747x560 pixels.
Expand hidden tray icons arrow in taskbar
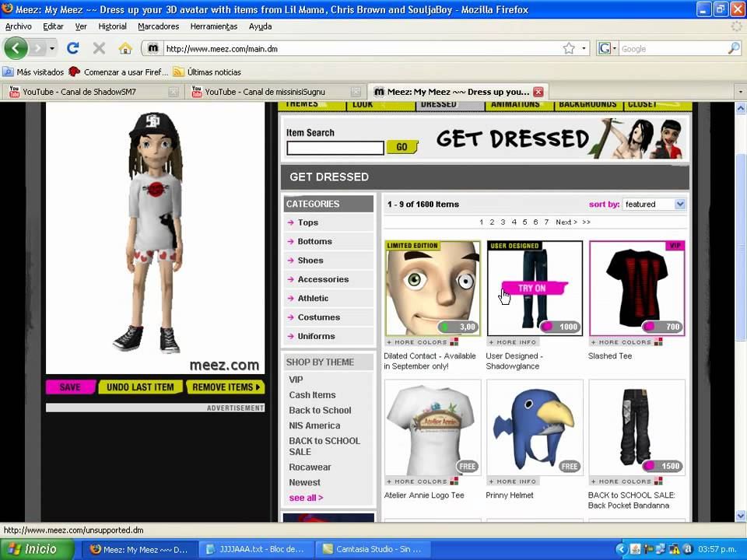pyautogui.click(x=620, y=549)
